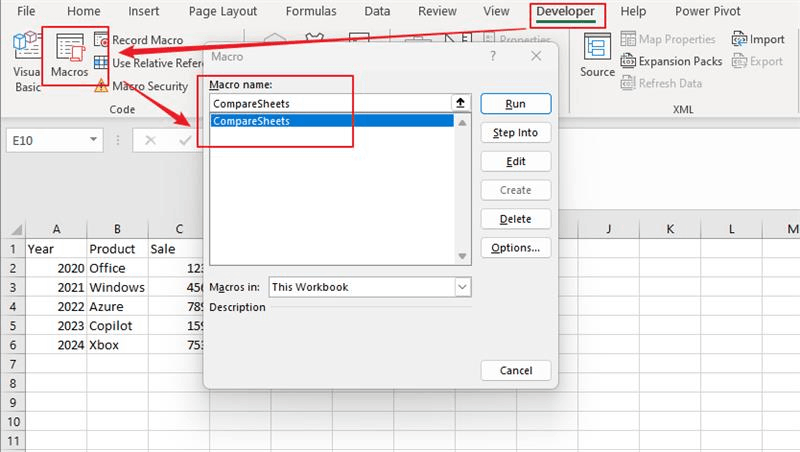Image resolution: width=800 pixels, height=452 pixels.
Task: Select CompareSheets in the macro list
Action: click(x=332, y=121)
